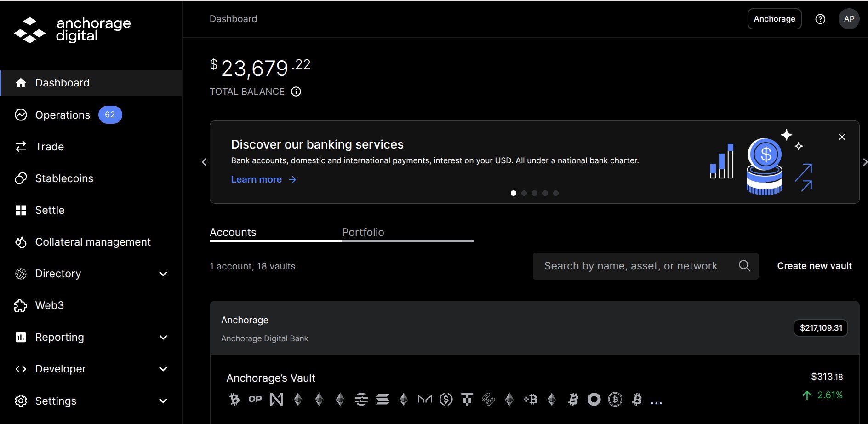868x424 pixels.
Task: Select the first carousel dot
Action: click(514, 193)
